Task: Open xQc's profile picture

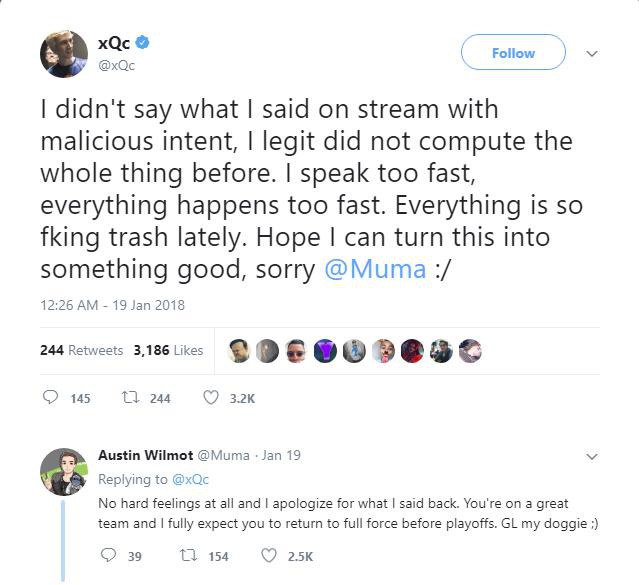Action: (x=64, y=54)
